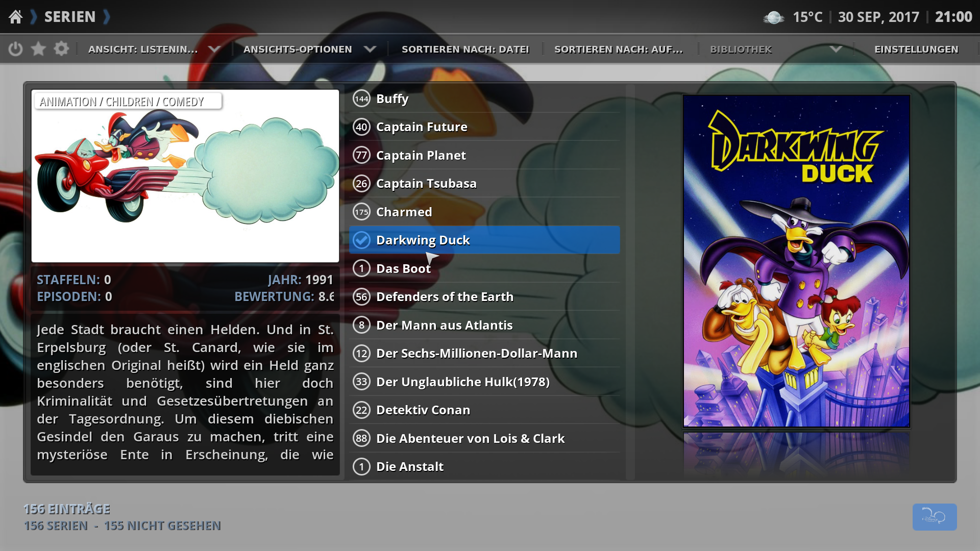
Task: Select Die Anstalt in the list
Action: (x=484, y=467)
